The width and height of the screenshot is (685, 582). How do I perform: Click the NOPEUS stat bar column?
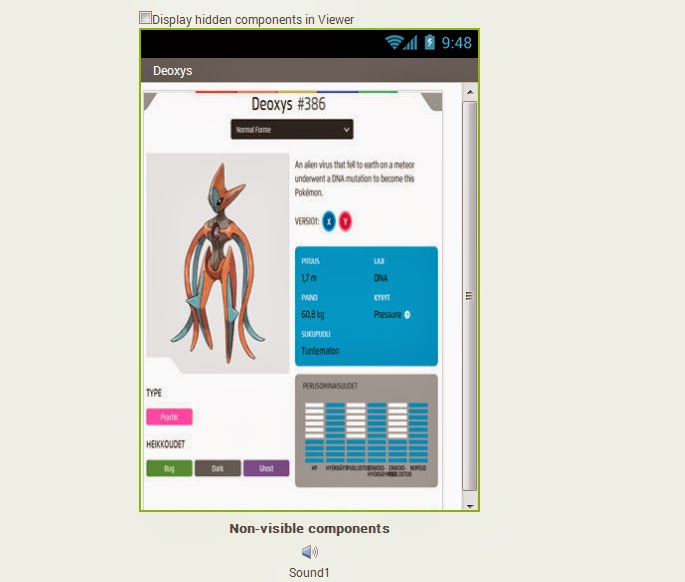418,433
